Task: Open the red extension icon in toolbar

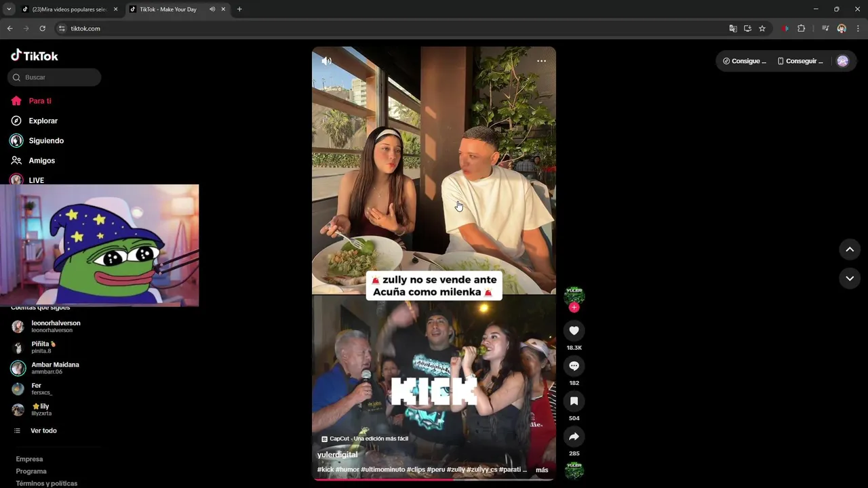Action: pyautogui.click(x=785, y=28)
